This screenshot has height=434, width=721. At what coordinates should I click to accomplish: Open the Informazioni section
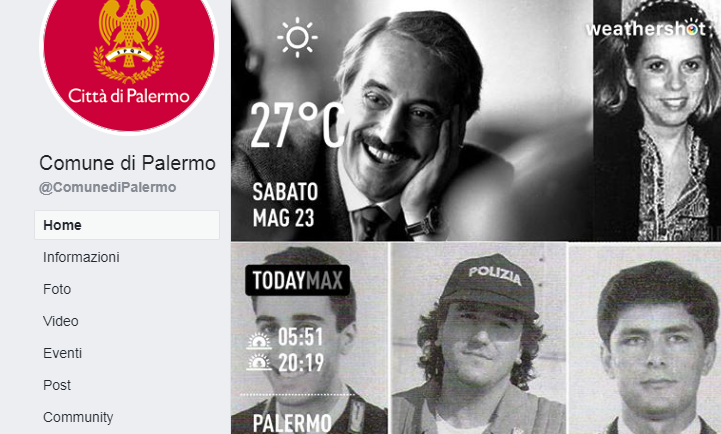point(81,257)
